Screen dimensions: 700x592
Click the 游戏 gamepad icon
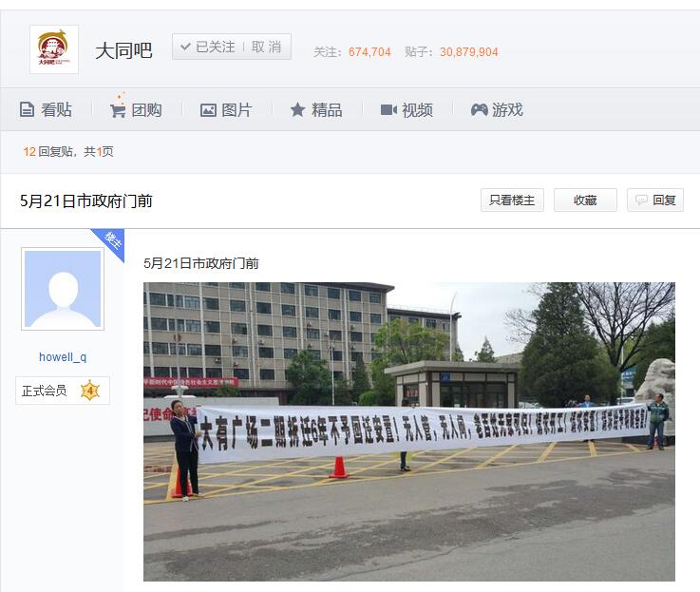pyautogui.click(x=479, y=109)
